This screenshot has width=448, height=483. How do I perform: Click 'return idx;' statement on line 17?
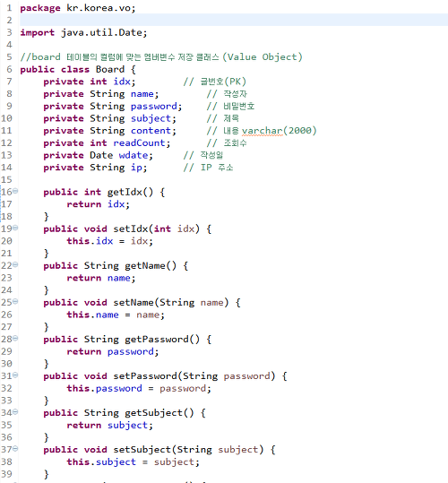99,204
